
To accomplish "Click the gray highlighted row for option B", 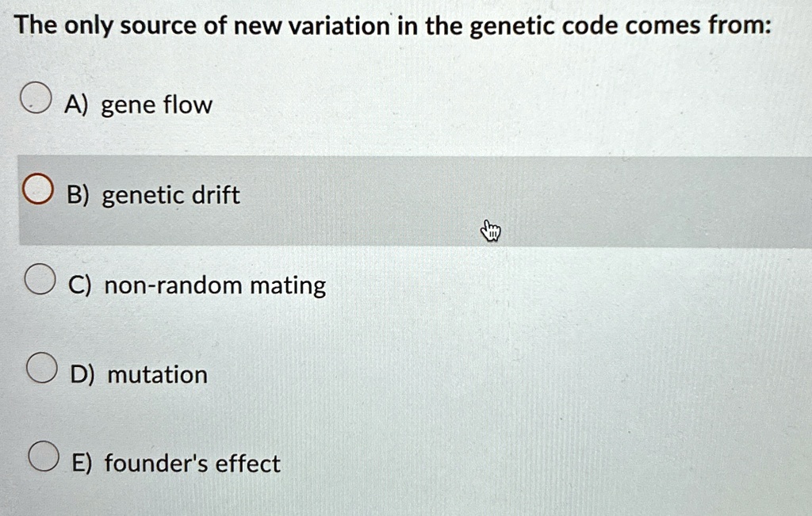I will pyautogui.click(x=415, y=201).
